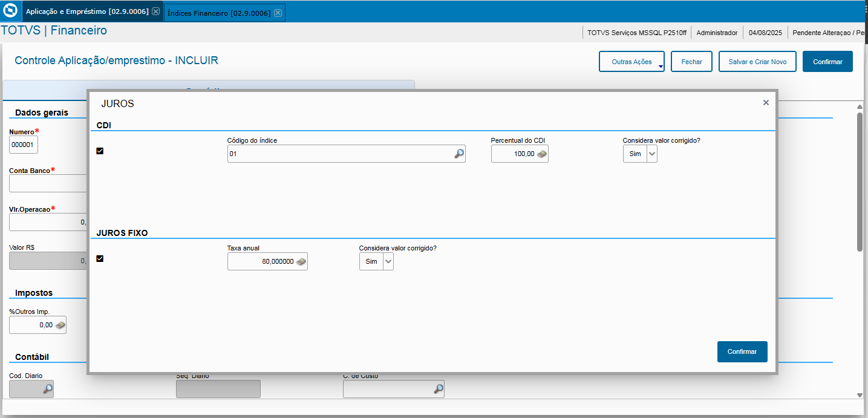Click the page vertical scrollbar thumb

(860, 181)
